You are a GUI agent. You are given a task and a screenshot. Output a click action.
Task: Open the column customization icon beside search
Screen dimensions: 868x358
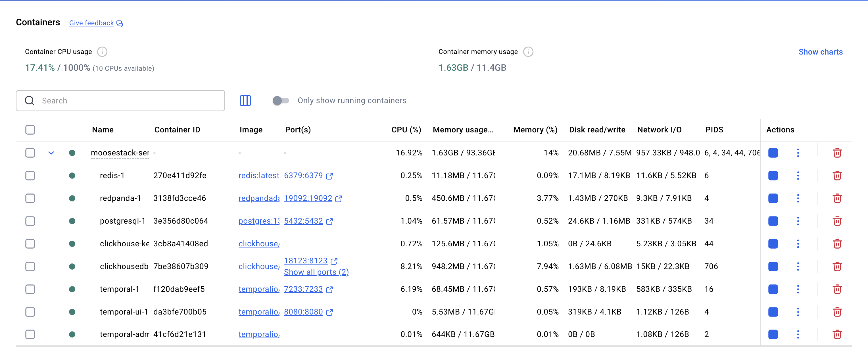[x=245, y=101]
